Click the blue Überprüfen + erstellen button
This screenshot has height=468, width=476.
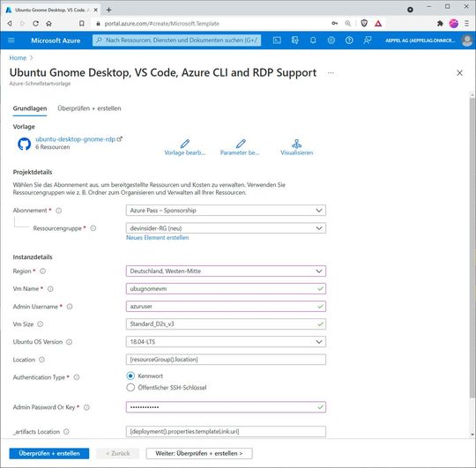pos(49,453)
